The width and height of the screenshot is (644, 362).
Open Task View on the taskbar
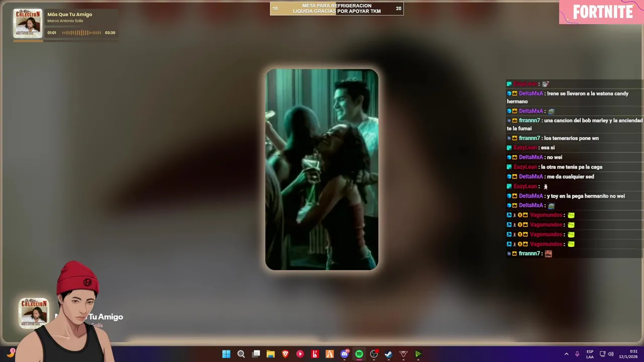[x=256, y=354]
